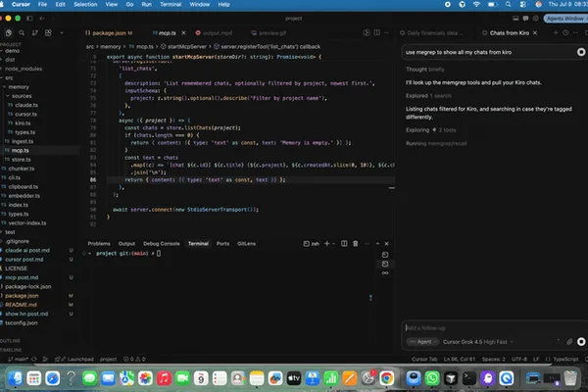Expand the test folder
The height and width of the screenshot is (392, 588).
10,232
